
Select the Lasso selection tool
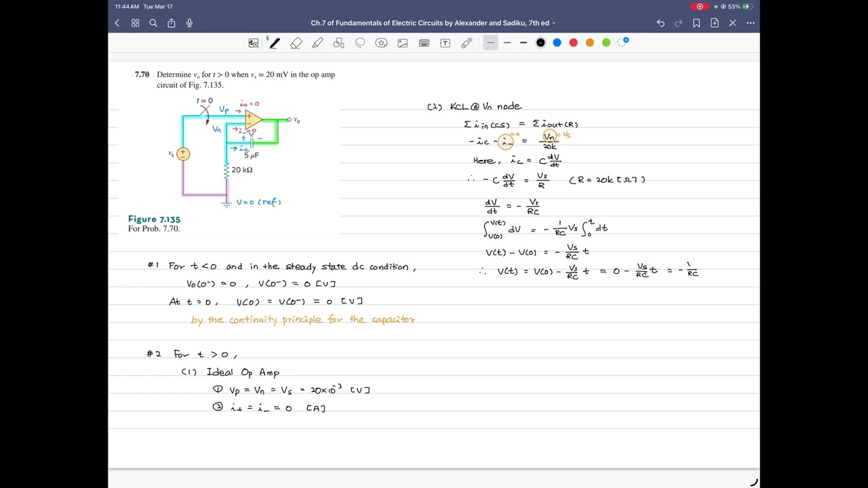point(360,43)
